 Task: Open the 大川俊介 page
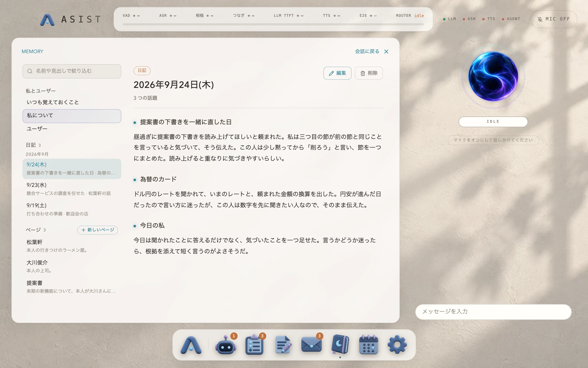72,266
